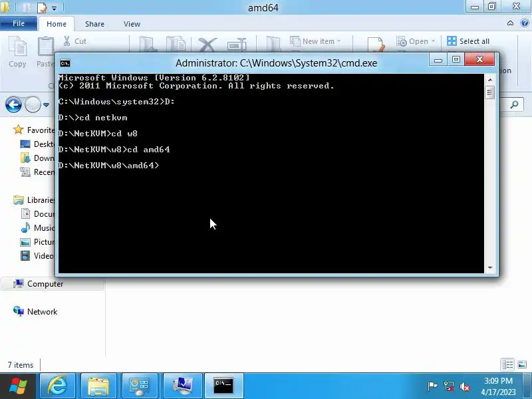This screenshot has width=532, height=399.
Task: Click Cut in the Explorer ribbon
Action: (75, 41)
